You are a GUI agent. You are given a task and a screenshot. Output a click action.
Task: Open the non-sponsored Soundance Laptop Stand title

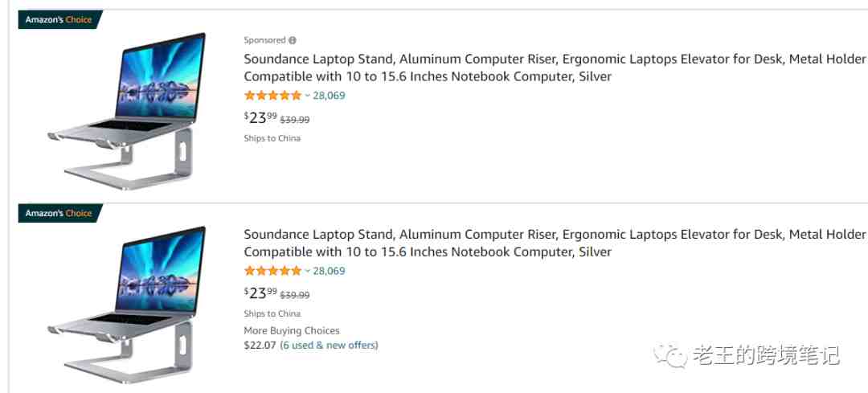click(x=555, y=243)
